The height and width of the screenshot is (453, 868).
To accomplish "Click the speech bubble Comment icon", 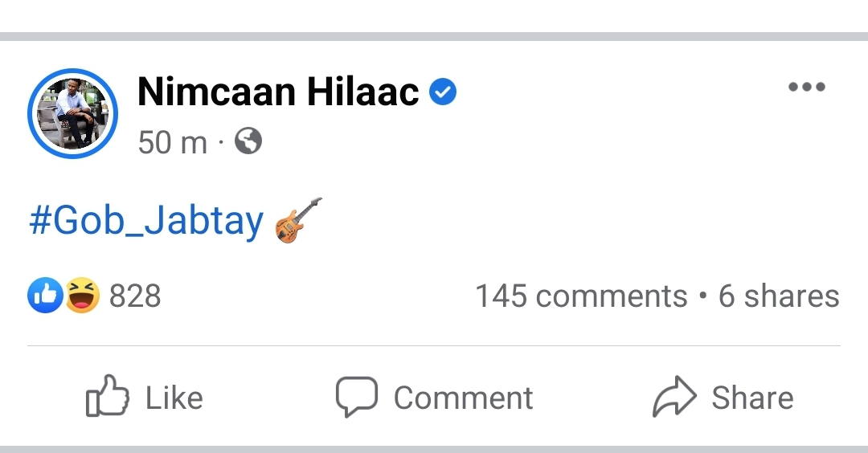I will click(357, 397).
